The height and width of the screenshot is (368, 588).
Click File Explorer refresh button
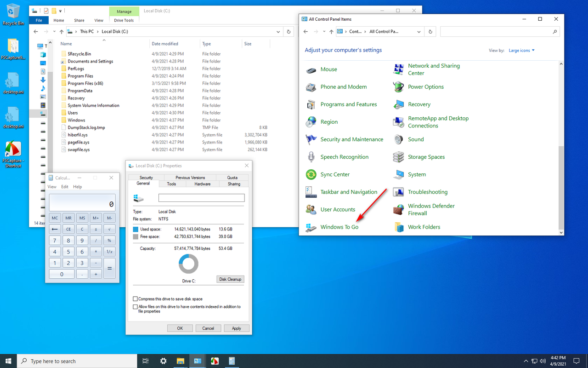coord(288,32)
